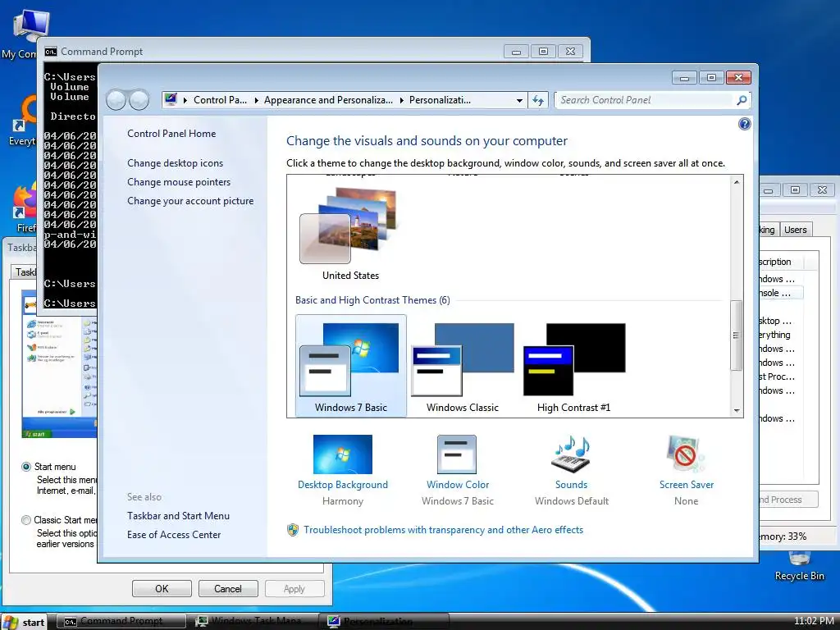Viewport: 840px width, 630px height.
Task: Click the theme list scroll down arrow
Action: [737, 410]
